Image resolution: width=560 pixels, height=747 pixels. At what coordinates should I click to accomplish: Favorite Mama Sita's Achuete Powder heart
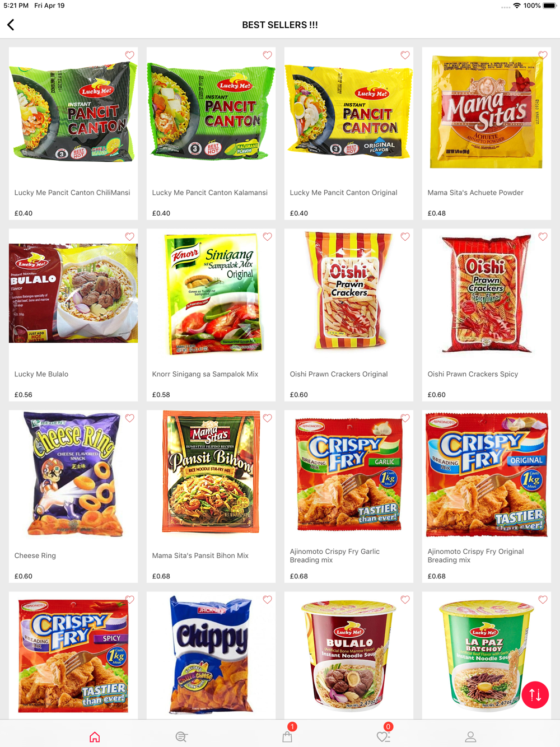(x=543, y=55)
